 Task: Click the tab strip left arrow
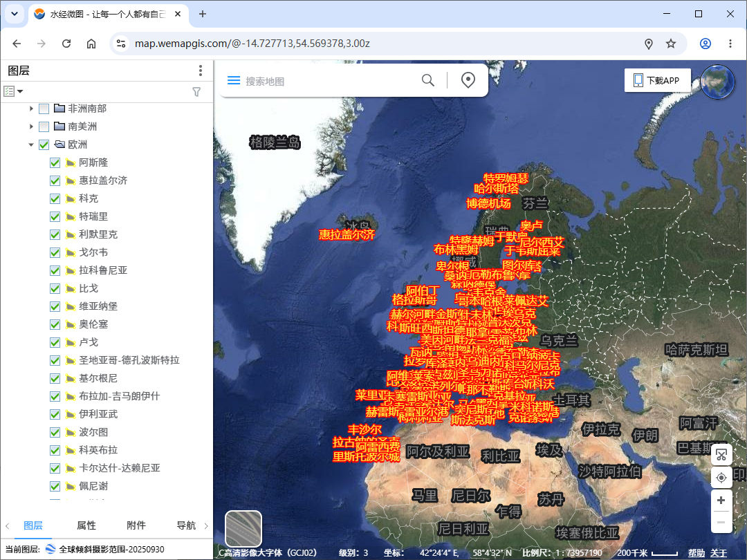click(7, 525)
